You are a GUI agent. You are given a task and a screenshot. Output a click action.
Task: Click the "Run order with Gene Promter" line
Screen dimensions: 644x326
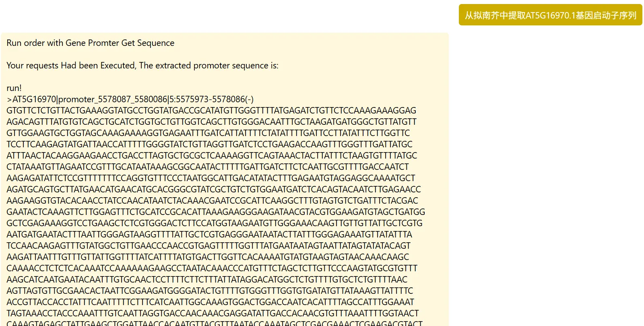[91, 43]
